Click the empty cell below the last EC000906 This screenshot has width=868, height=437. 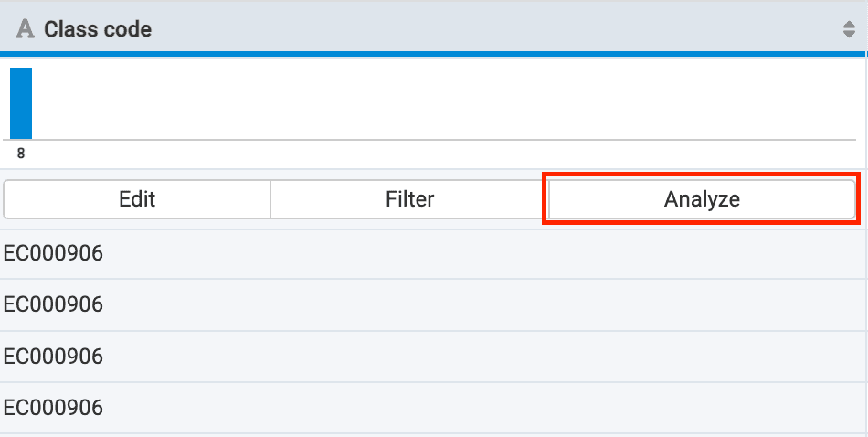click(434, 435)
